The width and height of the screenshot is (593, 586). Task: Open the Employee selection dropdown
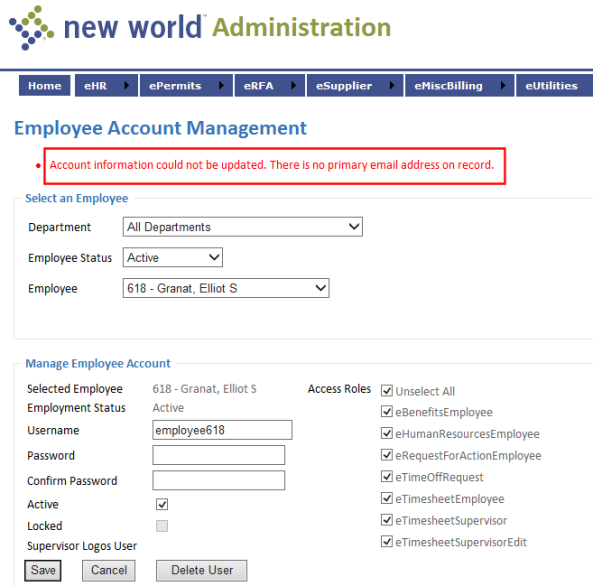click(x=226, y=288)
